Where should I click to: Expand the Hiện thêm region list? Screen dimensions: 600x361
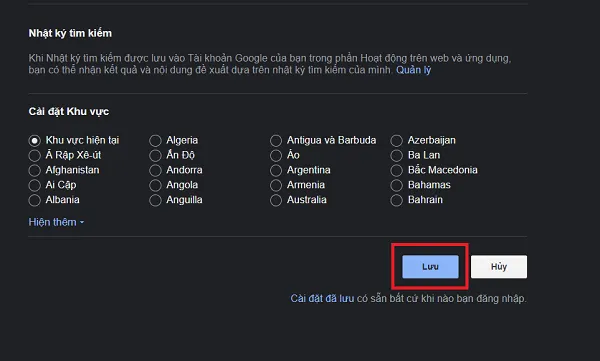click(56, 222)
